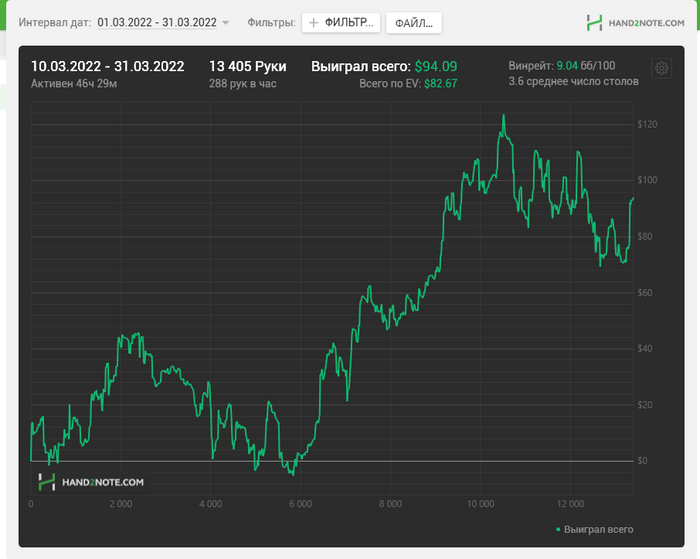Open the ФИЛЬТР... add filter button
The image size is (700, 559).
(341, 23)
